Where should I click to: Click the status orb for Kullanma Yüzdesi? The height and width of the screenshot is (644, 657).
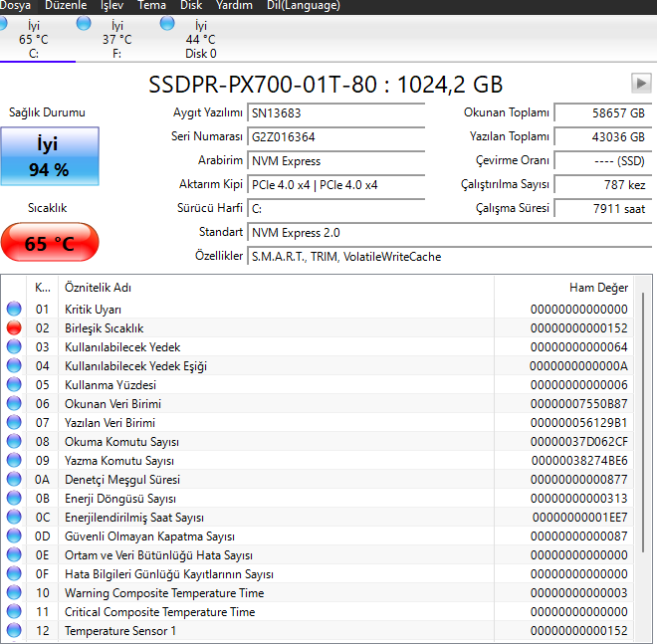point(14,384)
